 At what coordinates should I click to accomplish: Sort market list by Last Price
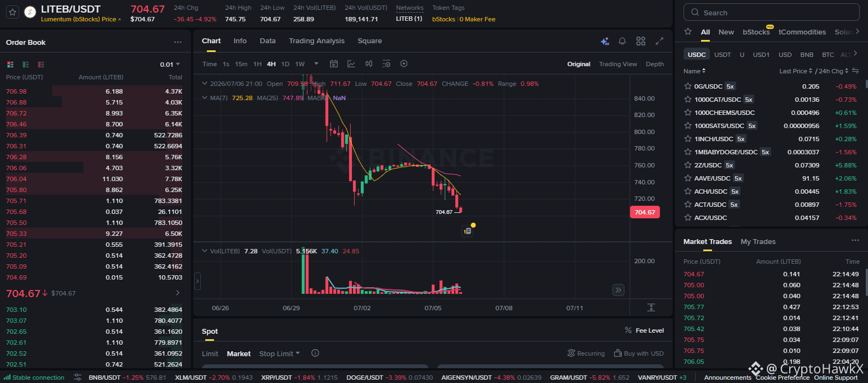(796, 71)
